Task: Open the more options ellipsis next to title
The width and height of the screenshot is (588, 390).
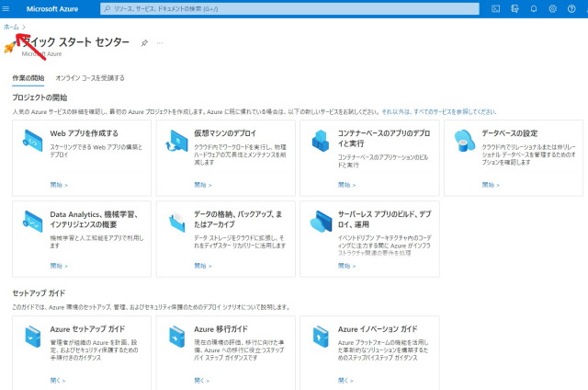Action: tap(160, 43)
